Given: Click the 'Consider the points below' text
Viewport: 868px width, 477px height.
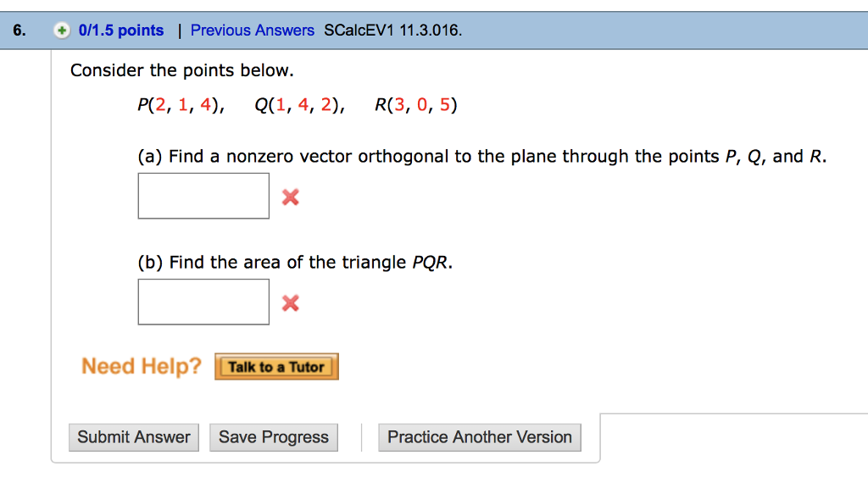Looking at the screenshot, I should coord(182,70).
